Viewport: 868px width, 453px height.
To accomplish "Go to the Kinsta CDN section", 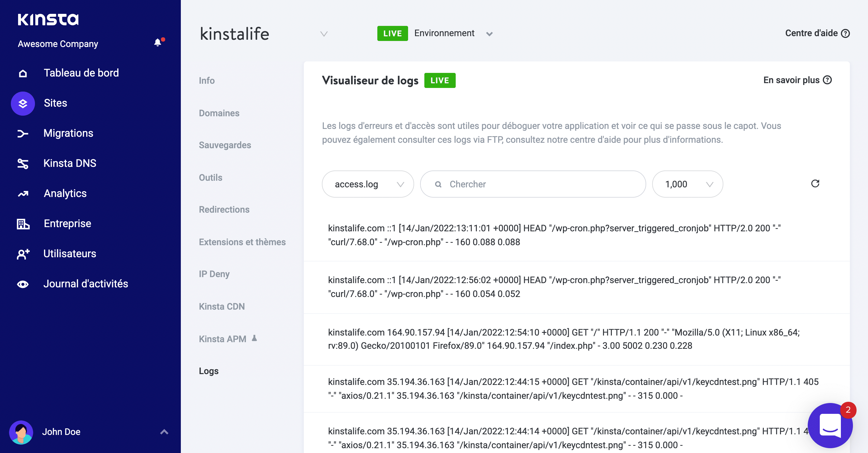I will click(222, 307).
